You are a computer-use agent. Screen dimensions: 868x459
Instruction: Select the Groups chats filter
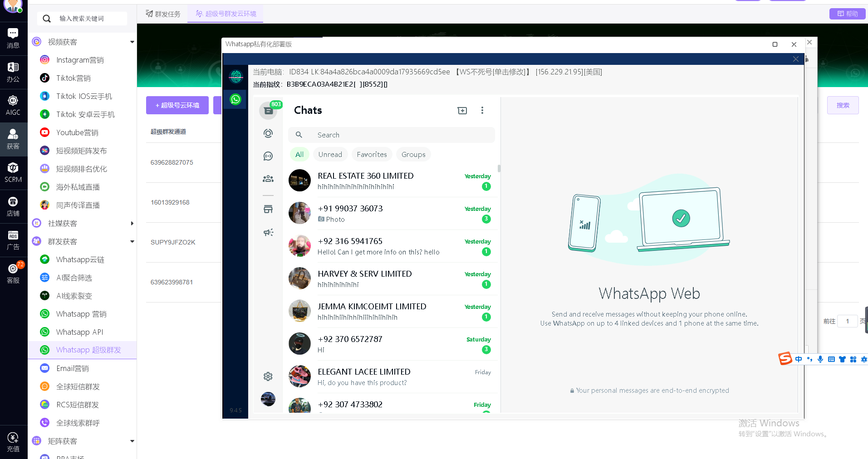point(413,155)
